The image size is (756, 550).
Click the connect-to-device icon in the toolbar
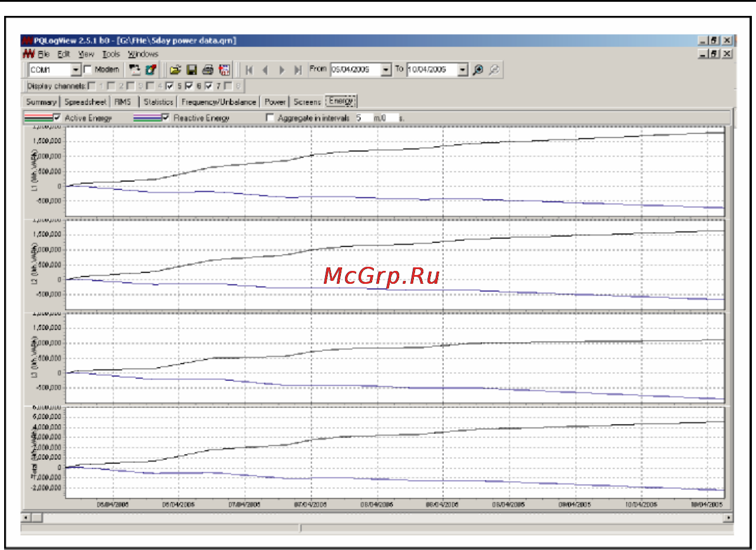click(x=134, y=69)
